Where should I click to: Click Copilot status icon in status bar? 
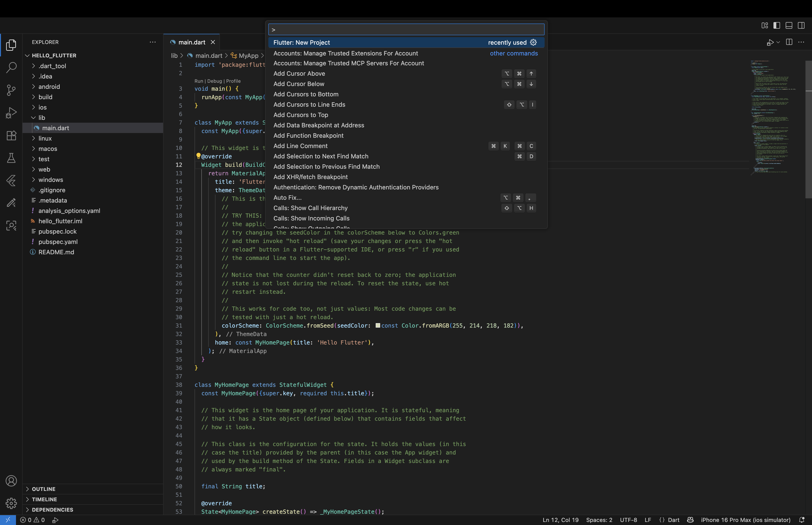[x=690, y=520]
